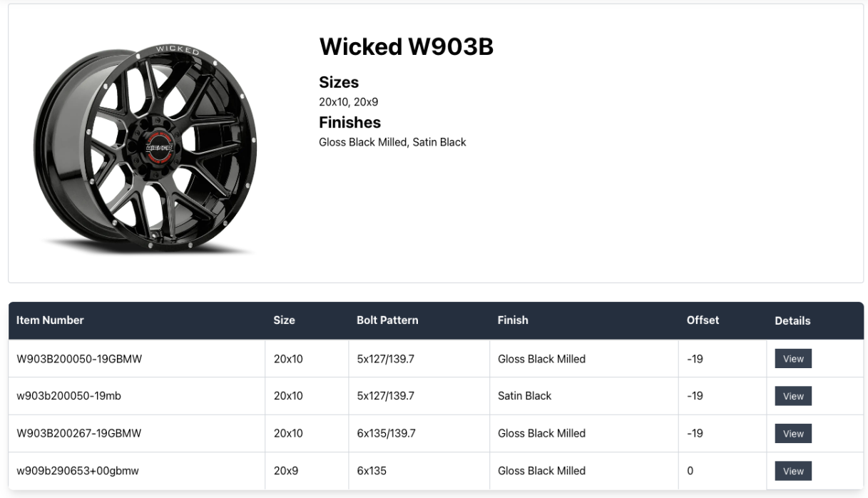Select the Size column header
Screen dimensions: 868x498
click(x=284, y=320)
